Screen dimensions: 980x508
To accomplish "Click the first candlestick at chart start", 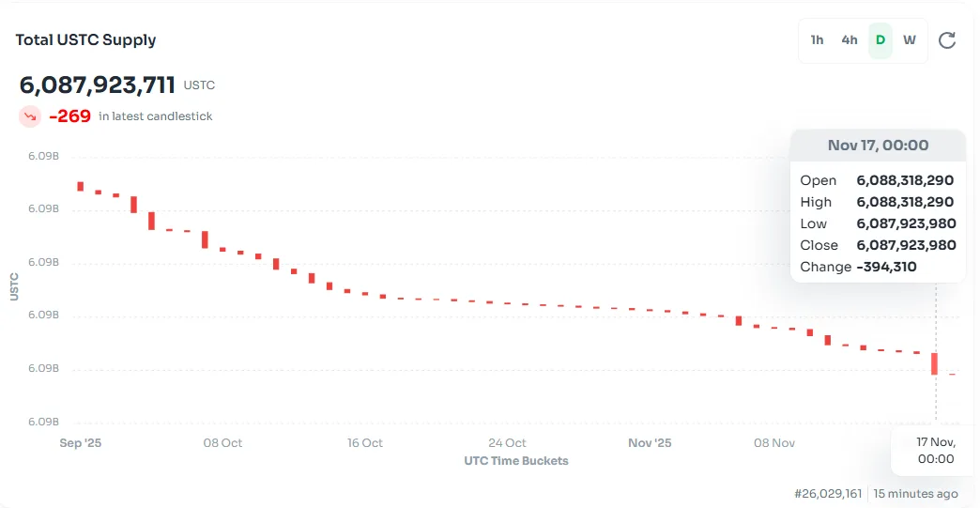I will [x=81, y=186].
